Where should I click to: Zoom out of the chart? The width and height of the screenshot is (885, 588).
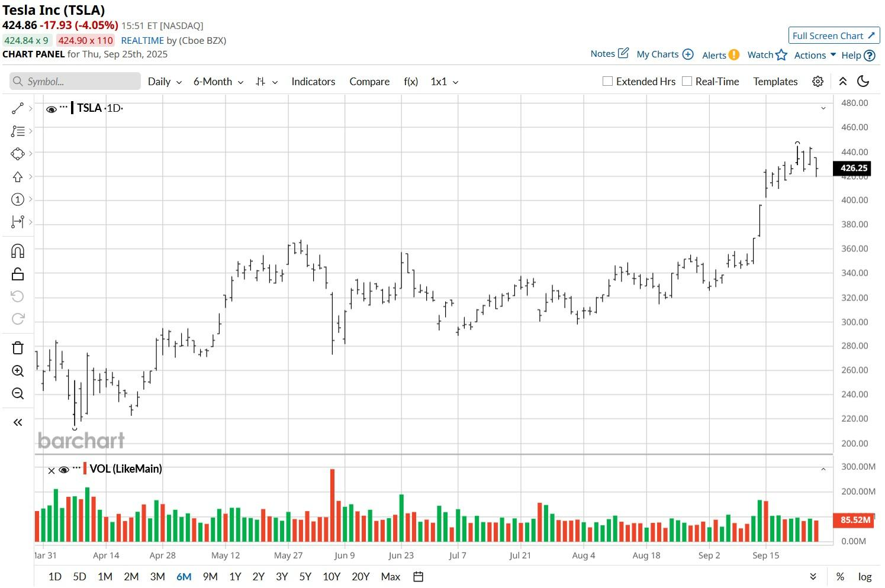point(18,393)
